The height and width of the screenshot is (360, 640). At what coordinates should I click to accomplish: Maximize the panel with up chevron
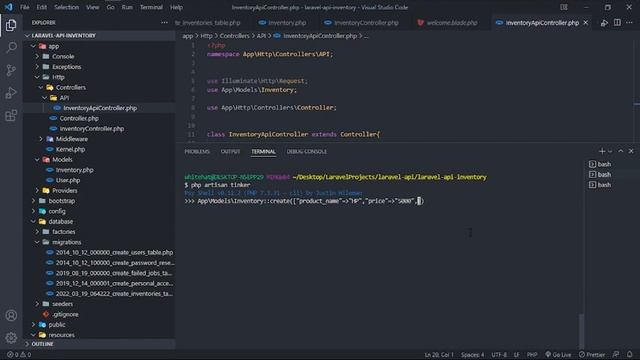(x=621, y=151)
